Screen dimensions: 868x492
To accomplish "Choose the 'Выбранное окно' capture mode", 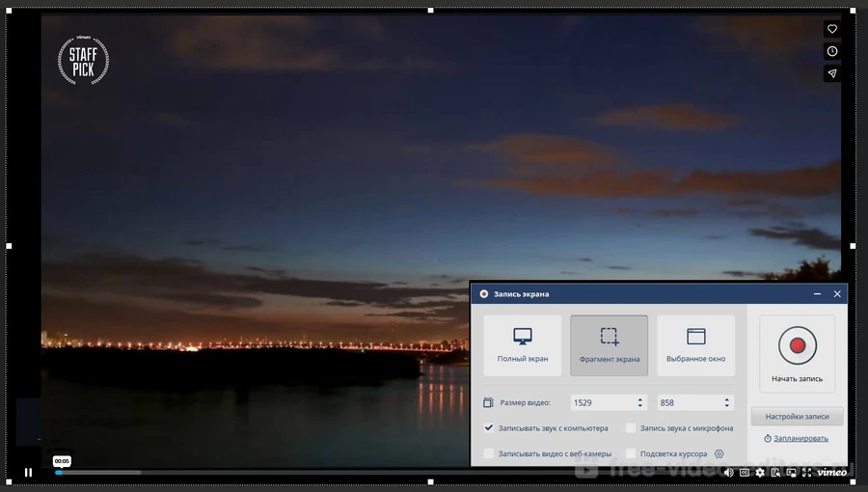I will click(x=695, y=344).
